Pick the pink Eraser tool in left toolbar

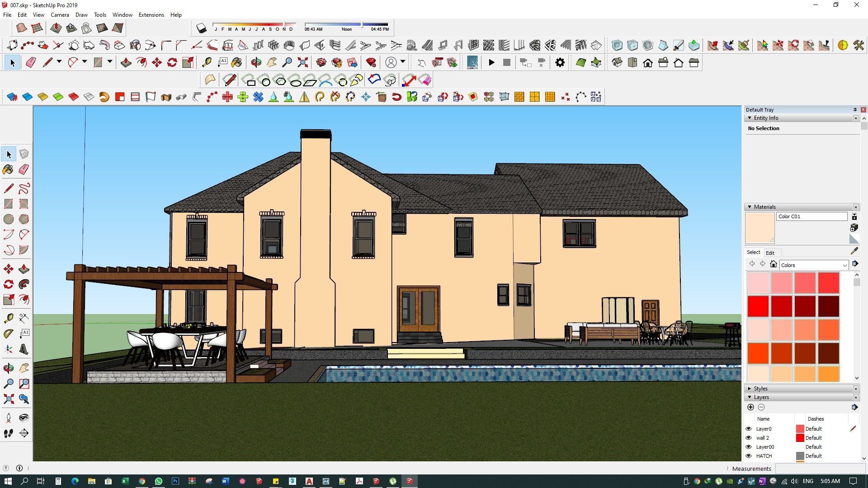click(24, 169)
